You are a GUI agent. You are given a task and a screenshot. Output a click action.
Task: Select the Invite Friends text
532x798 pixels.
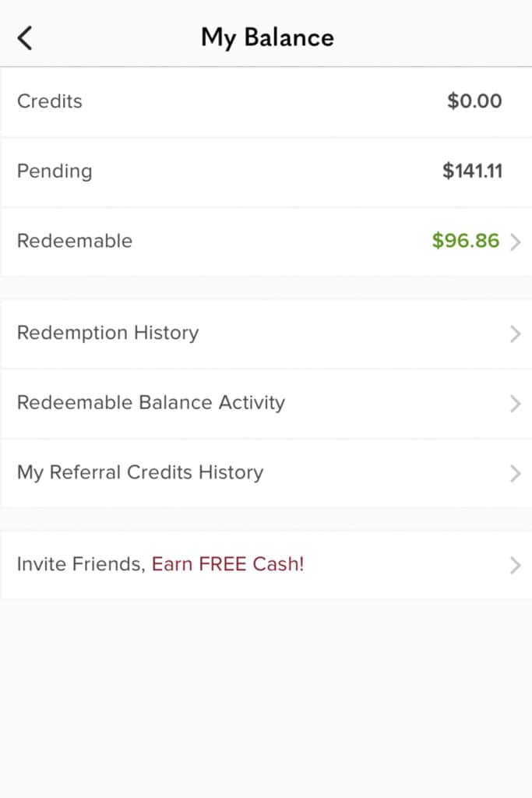(x=81, y=564)
